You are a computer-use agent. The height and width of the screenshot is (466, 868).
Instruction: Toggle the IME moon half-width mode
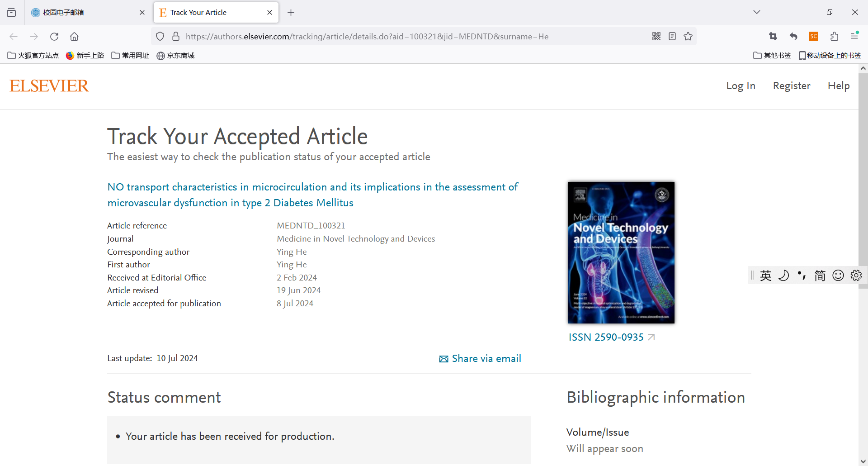783,276
